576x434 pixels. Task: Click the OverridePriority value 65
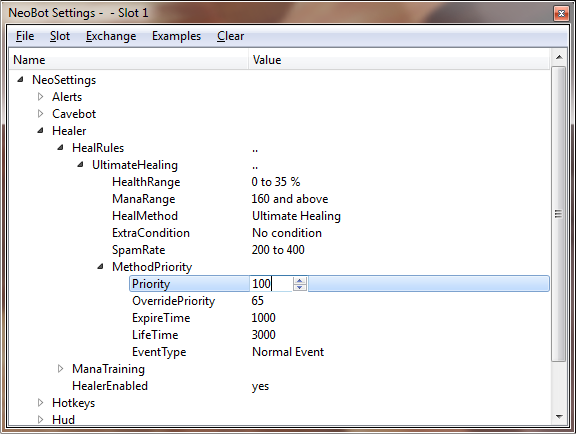258,301
